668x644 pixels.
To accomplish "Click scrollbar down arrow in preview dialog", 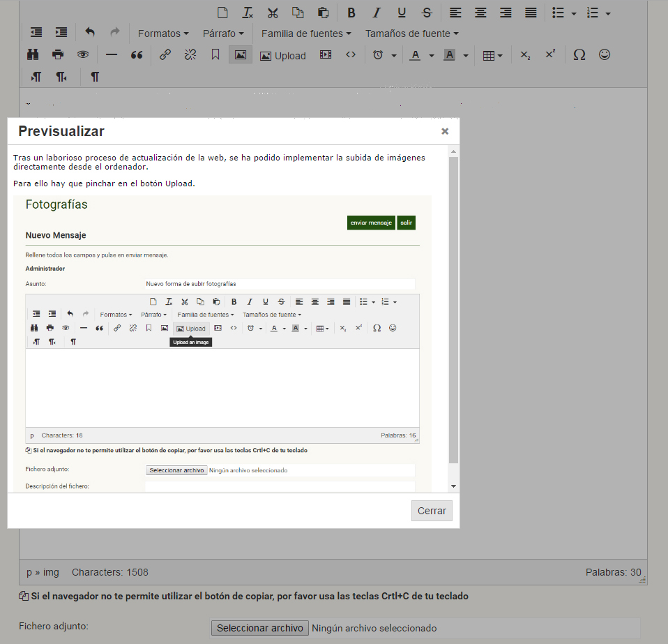I will [x=453, y=486].
